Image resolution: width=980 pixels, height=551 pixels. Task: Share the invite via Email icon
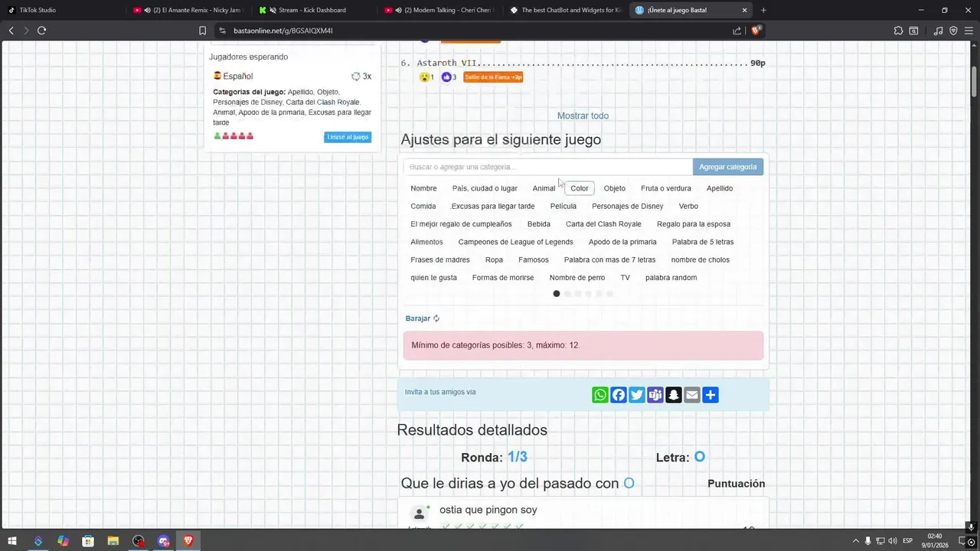692,395
